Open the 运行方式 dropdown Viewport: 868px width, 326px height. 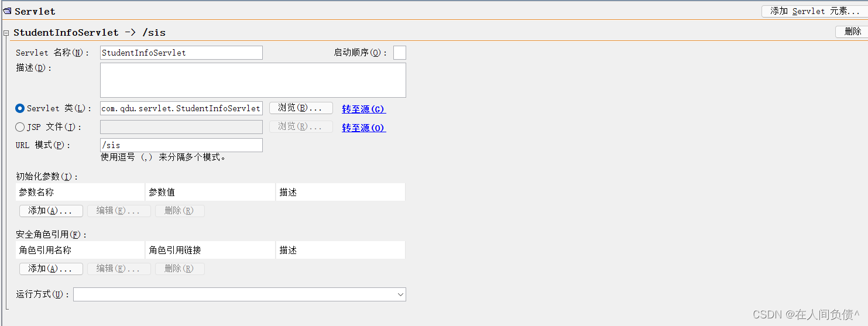[x=239, y=294]
